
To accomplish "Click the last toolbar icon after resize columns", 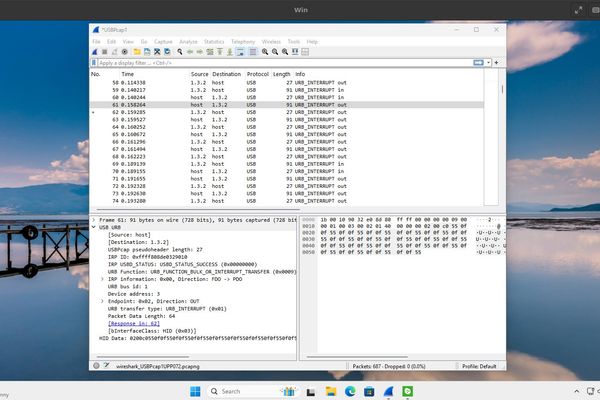I will tap(305, 52).
